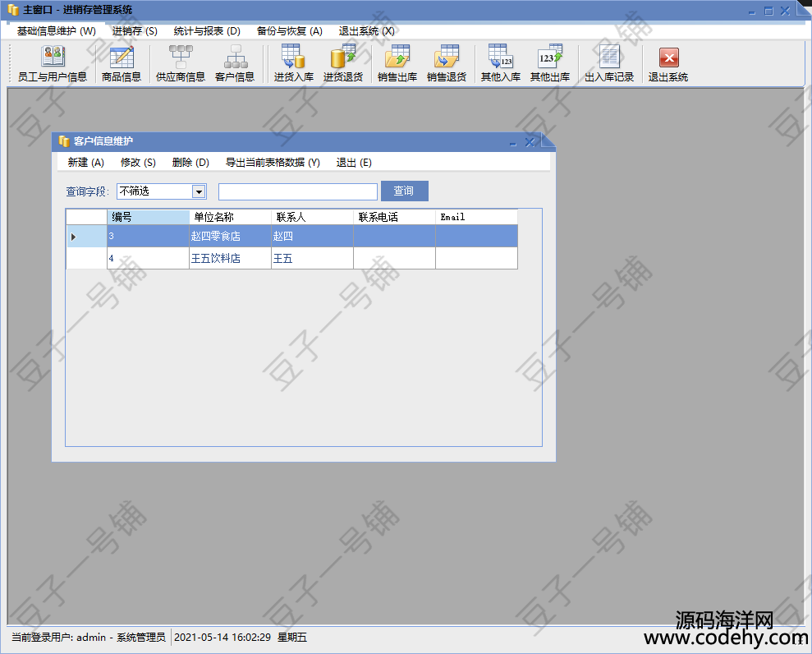Open the 客户信息 toolbar icon

pyautogui.click(x=235, y=63)
